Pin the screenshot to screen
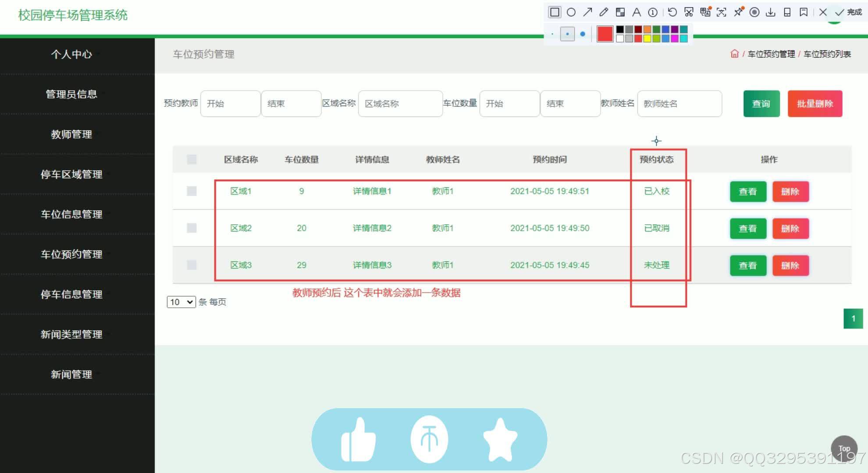868x473 pixels. coord(738,12)
